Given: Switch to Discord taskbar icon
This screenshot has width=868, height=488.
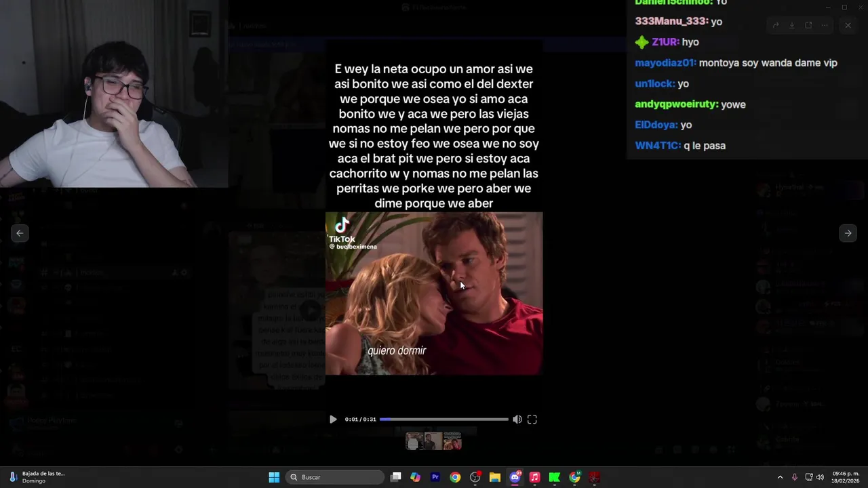Looking at the screenshot, I should [515, 477].
